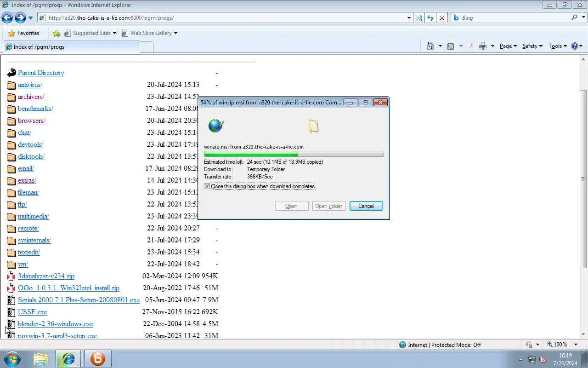
Task: Expand the Home button dropdown arrow
Action: (440, 46)
